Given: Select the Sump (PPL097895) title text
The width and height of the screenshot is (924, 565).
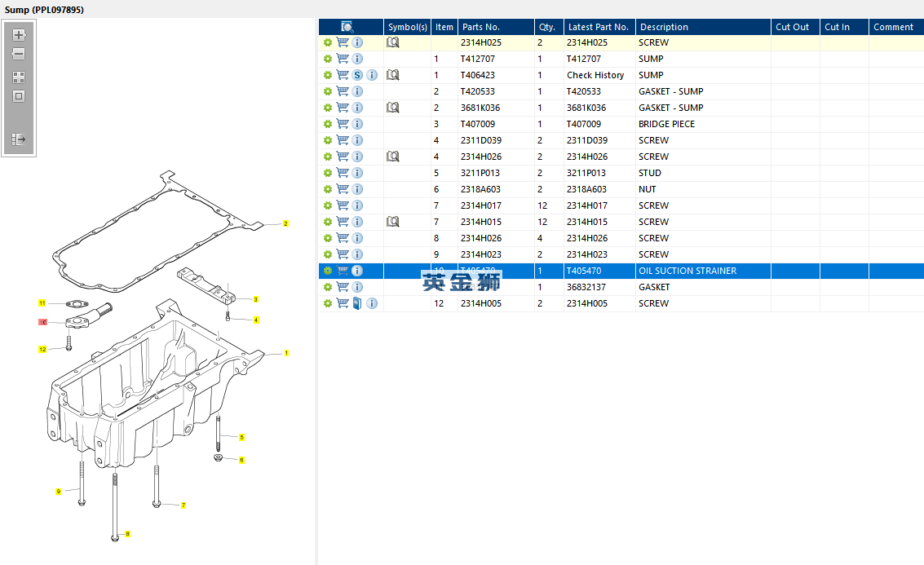Looking at the screenshot, I should (44, 10).
